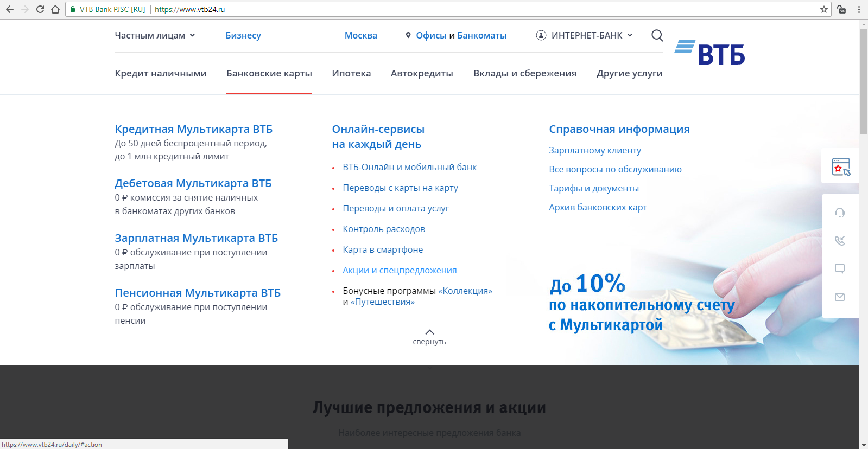This screenshot has height=449, width=868.
Task: Bookmark this page with the star icon
Action: 823,9
